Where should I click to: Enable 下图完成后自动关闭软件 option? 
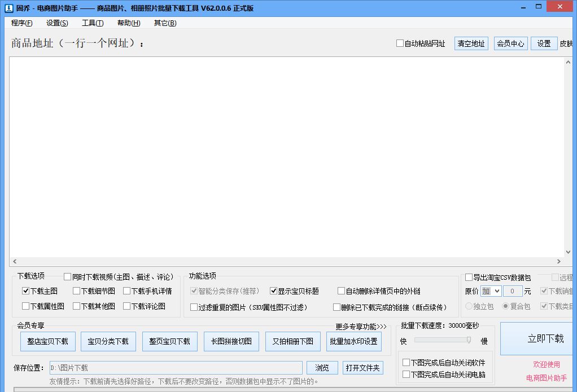tap(405, 362)
